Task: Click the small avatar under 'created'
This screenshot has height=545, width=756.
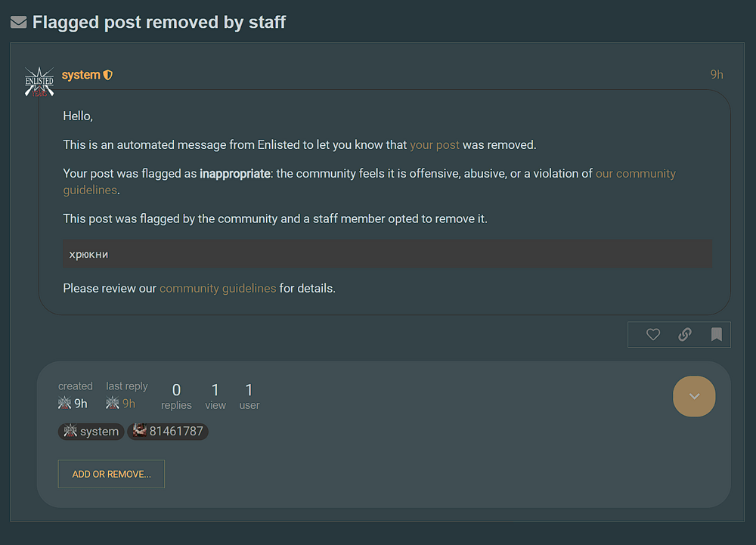Action: [x=65, y=404]
